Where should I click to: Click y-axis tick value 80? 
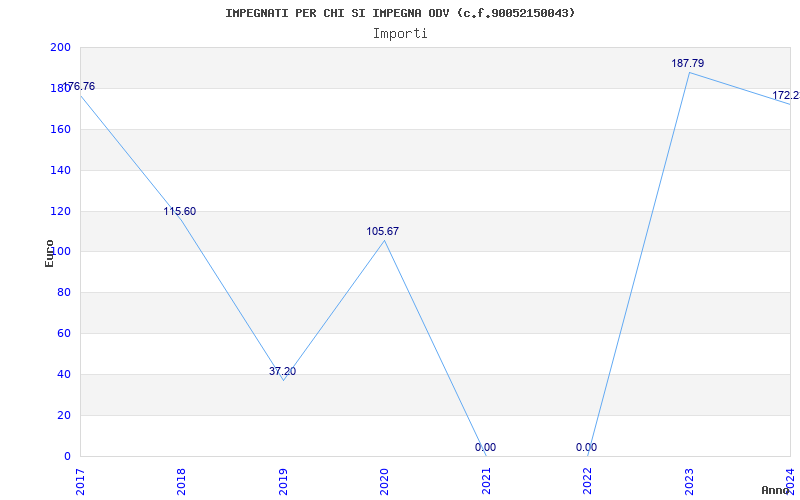pos(64,293)
